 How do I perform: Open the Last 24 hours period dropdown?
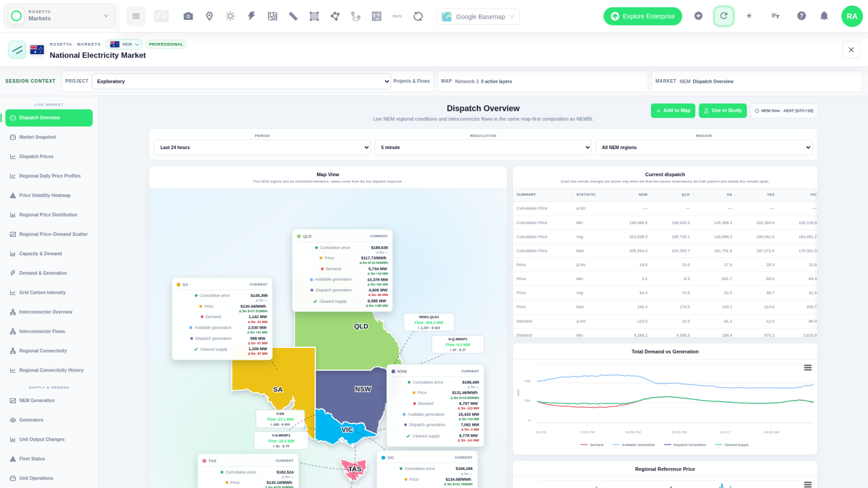(x=262, y=147)
